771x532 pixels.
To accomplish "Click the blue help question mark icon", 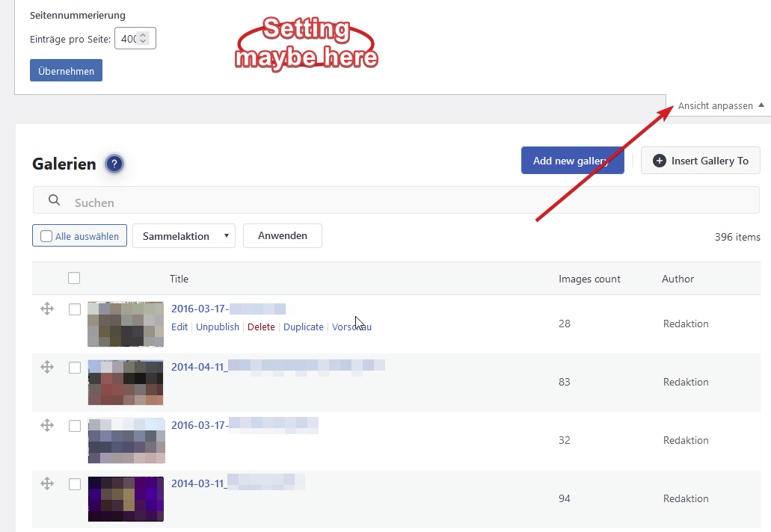I will click(114, 164).
